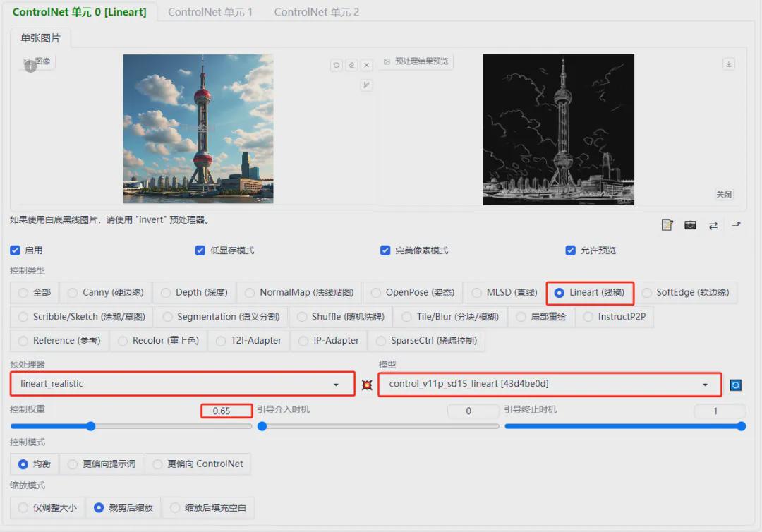Open the 预处理器 lineart_realistic dropdown
The image size is (762, 532).
tap(182, 384)
